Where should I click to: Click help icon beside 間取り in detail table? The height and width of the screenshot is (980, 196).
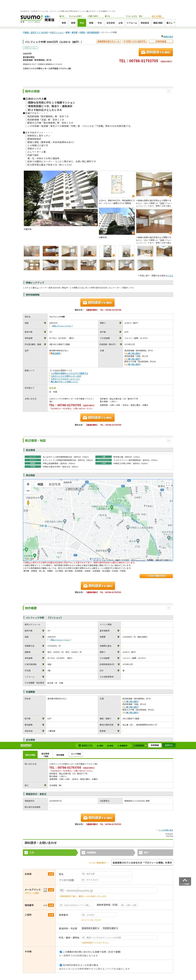point(120,323)
